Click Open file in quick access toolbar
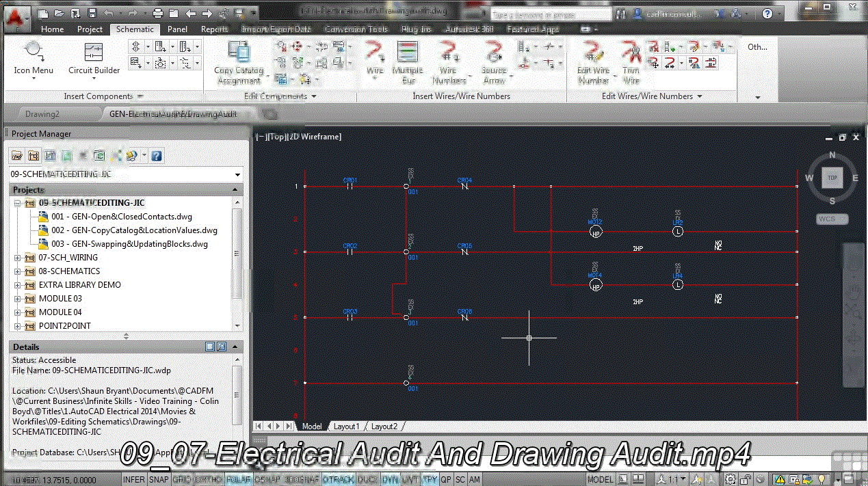Viewport: 868px width, 486px height. [59, 13]
